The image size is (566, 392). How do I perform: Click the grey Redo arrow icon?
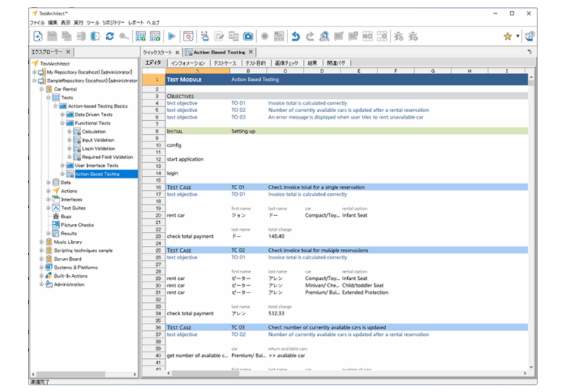click(x=310, y=36)
